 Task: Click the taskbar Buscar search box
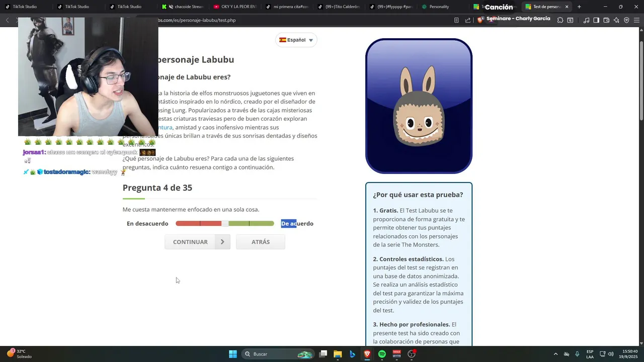coord(278,354)
